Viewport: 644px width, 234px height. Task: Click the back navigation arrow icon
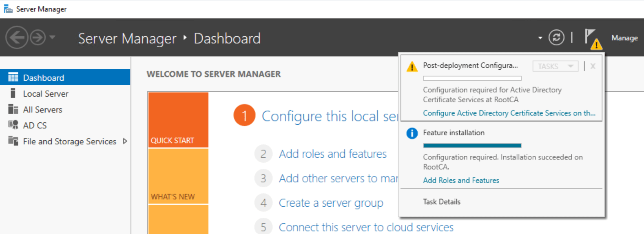pos(17,38)
